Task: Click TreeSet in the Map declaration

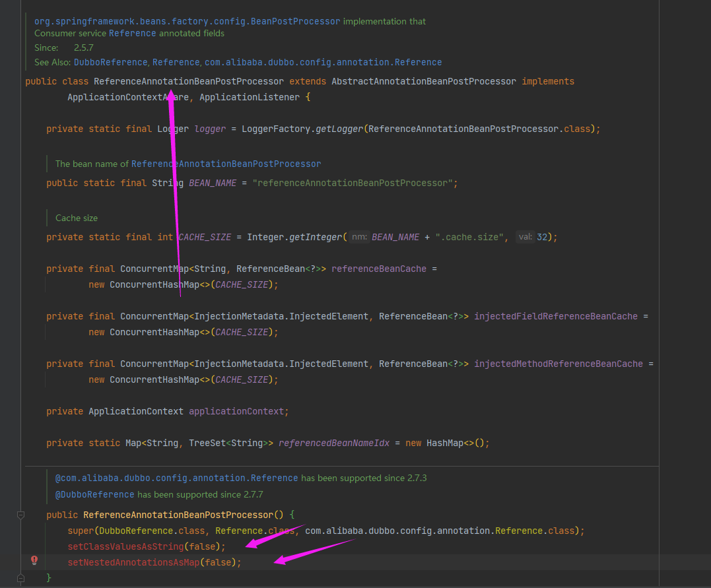Action: [207, 443]
